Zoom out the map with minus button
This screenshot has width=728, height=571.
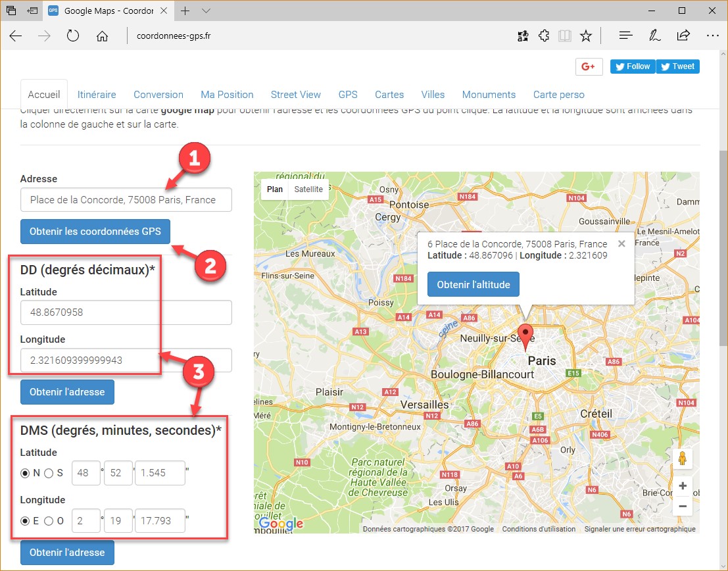click(x=683, y=506)
